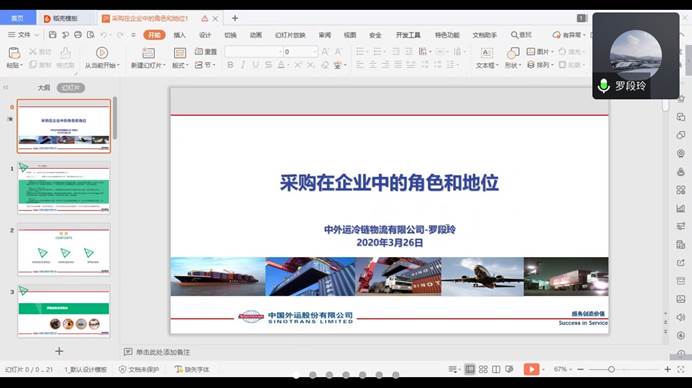Open the file (文件) menu dropdown arrow

coord(37,35)
